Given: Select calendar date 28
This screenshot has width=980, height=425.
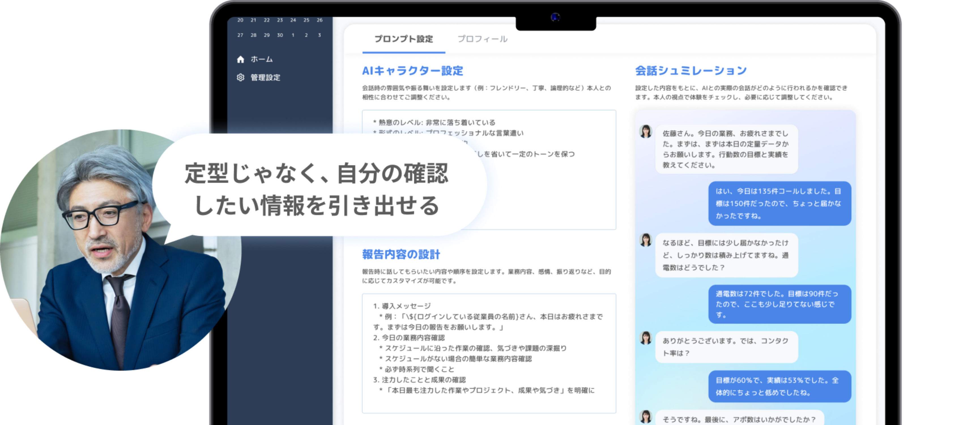Looking at the screenshot, I should click(253, 35).
